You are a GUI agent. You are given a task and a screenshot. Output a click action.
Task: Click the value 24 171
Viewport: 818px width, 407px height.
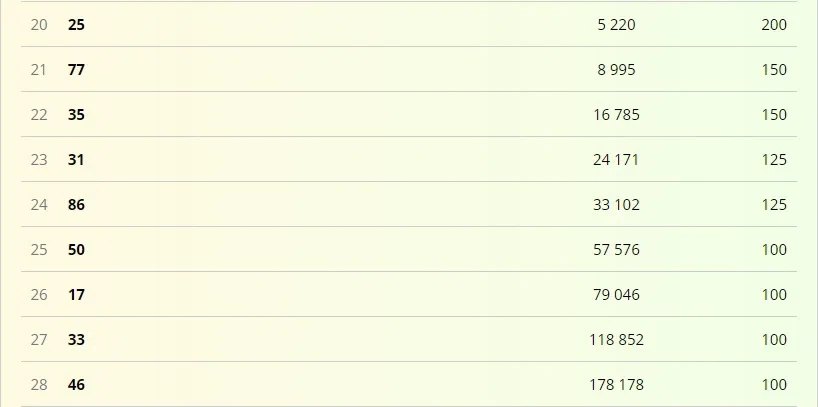(616, 160)
